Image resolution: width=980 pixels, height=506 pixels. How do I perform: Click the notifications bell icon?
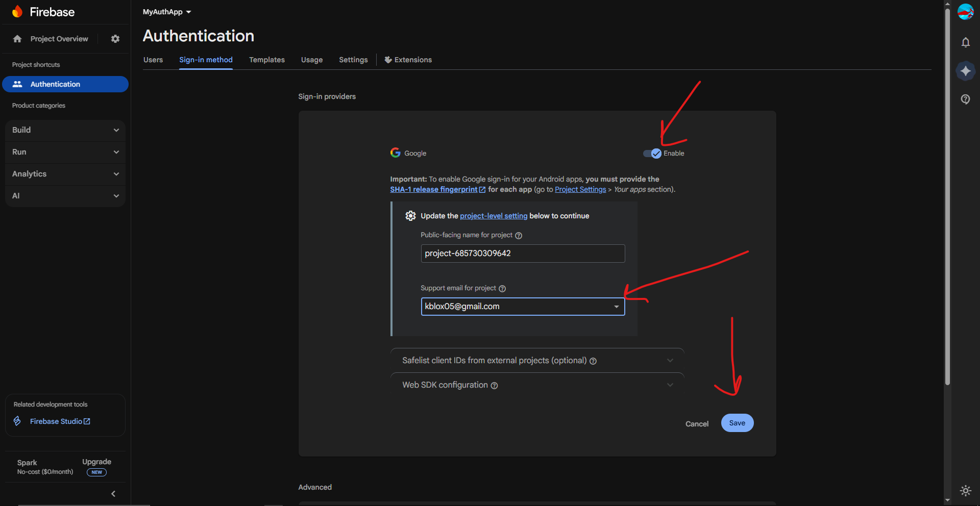click(965, 42)
